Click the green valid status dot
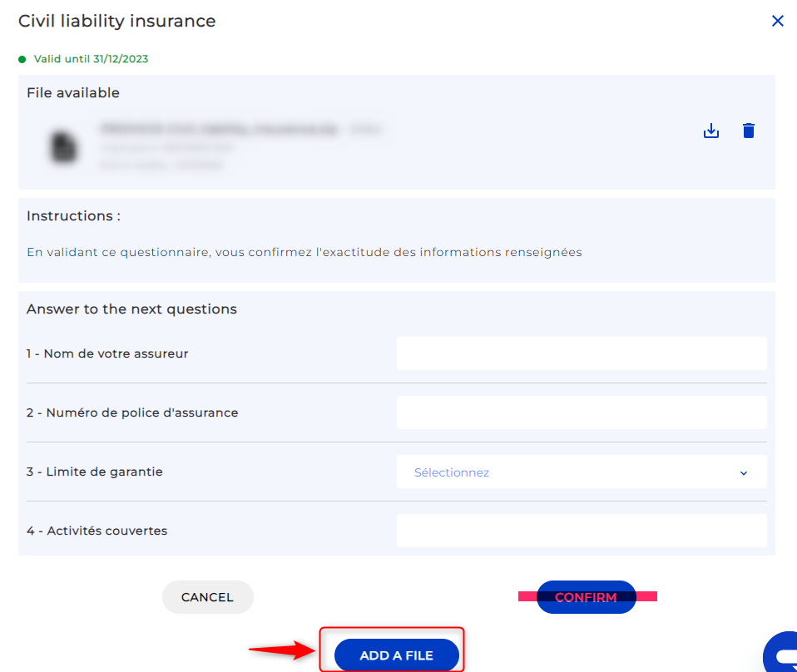The width and height of the screenshot is (797, 672). tap(22, 60)
